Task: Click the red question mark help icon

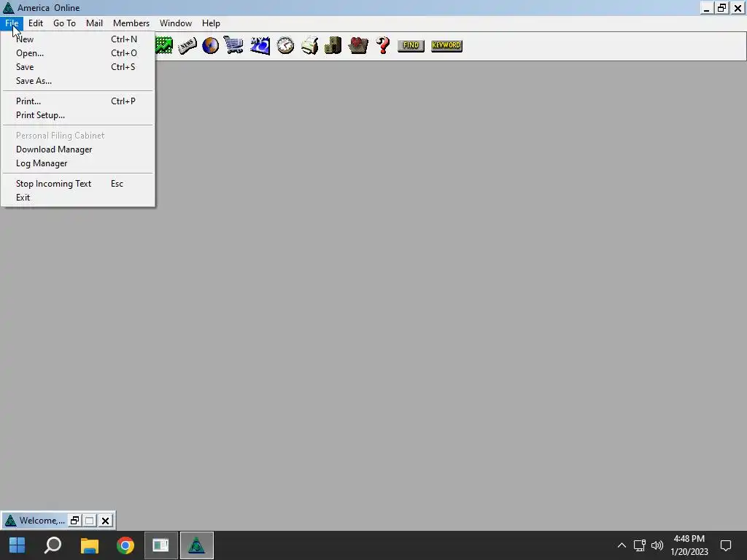Action: (x=383, y=45)
